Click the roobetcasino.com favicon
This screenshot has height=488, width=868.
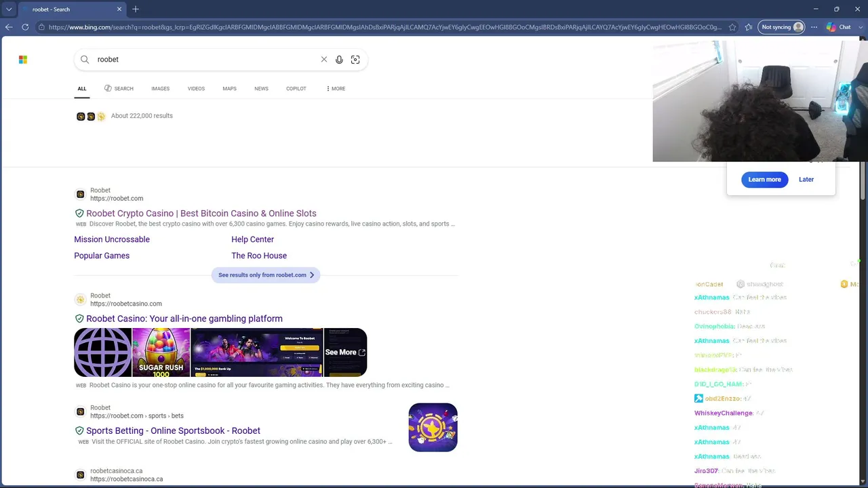click(80, 300)
